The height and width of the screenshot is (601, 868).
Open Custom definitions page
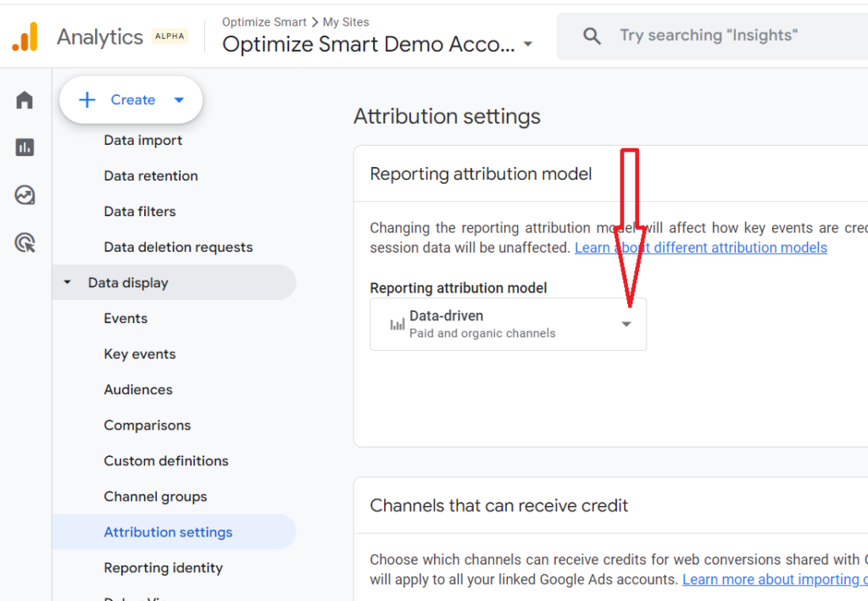click(166, 461)
